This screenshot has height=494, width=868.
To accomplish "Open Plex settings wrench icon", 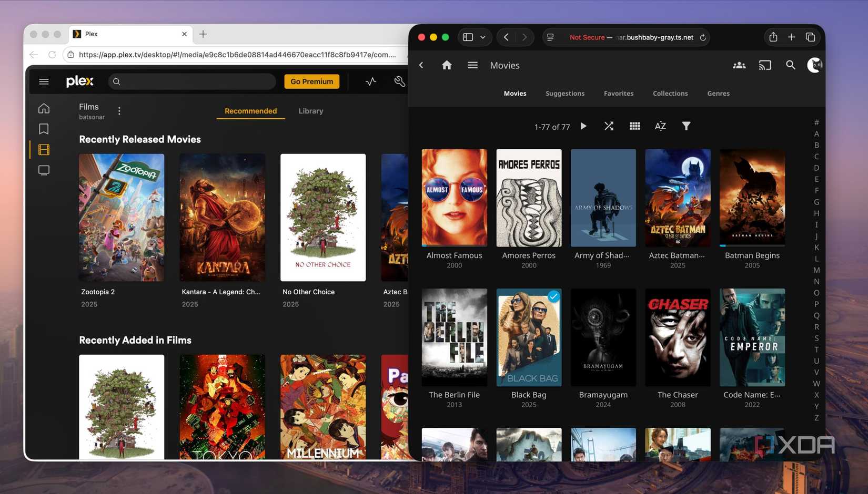I will pos(399,81).
